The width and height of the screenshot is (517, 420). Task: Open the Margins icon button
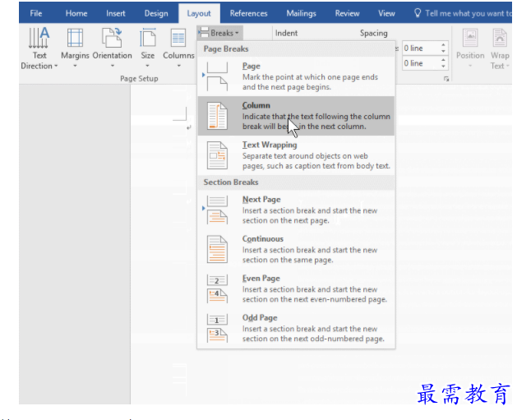tap(75, 38)
